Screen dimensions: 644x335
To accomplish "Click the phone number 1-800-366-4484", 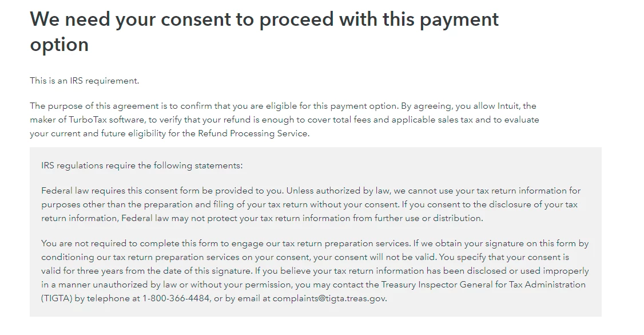I will click(x=176, y=298).
